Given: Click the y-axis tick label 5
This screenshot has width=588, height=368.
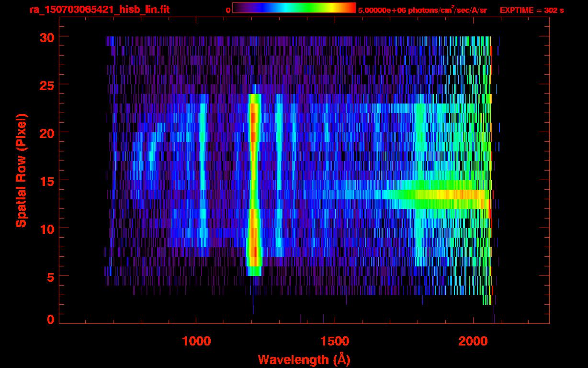Looking at the screenshot, I should pyautogui.click(x=51, y=276).
